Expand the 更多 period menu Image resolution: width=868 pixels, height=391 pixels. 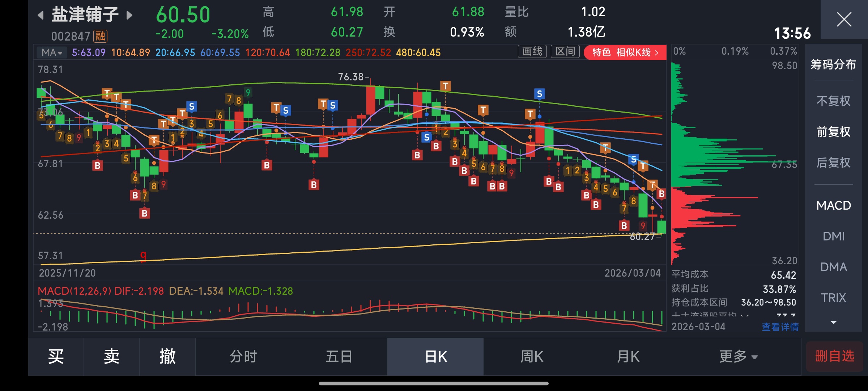click(x=738, y=357)
